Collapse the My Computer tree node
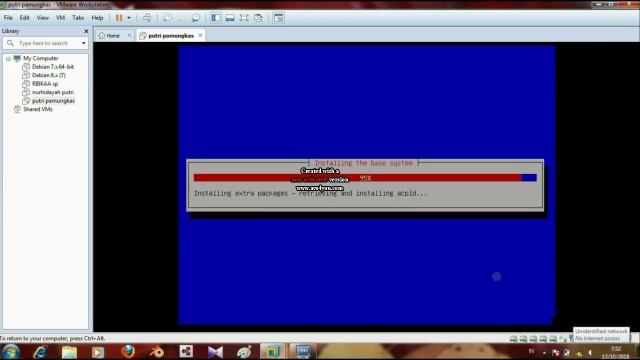 click(8, 58)
